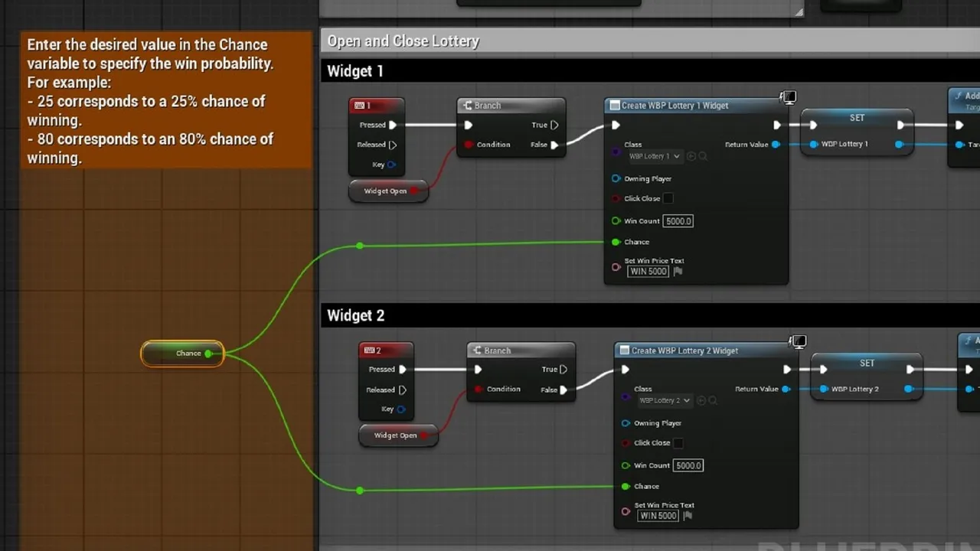Click the Branch False output pin in Widget 1

coord(555,145)
